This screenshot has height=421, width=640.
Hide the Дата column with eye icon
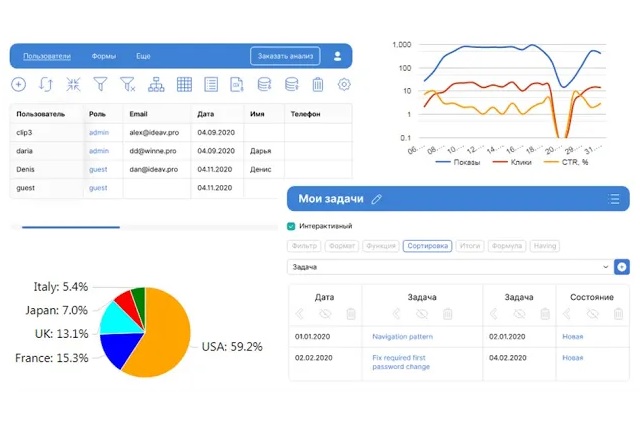[325, 314]
